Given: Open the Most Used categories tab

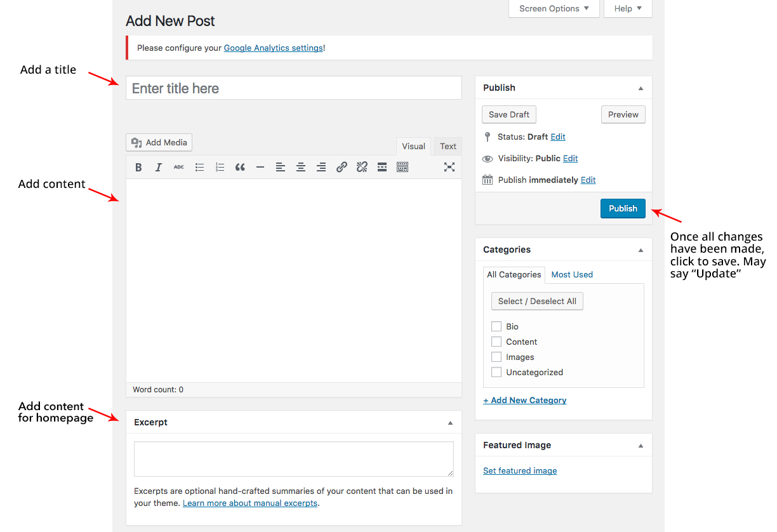Looking at the screenshot, I should coord(571,274).
